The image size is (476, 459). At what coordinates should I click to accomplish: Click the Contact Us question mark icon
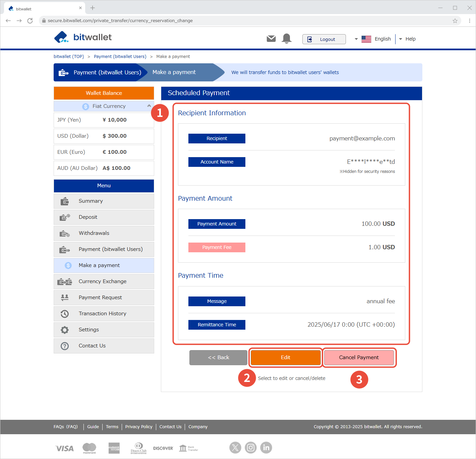(x=65, y=346)
